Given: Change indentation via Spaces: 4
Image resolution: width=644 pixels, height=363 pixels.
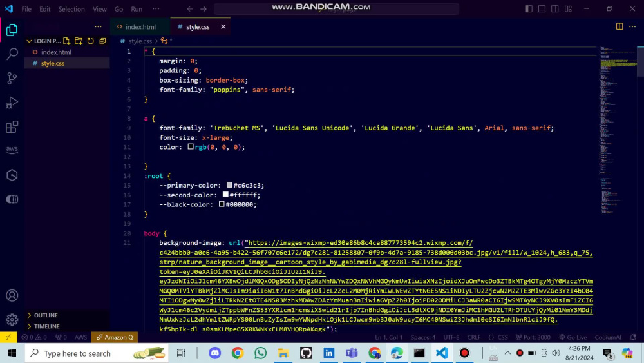Looking at the screenshot, I should click(x=422, y=337).
